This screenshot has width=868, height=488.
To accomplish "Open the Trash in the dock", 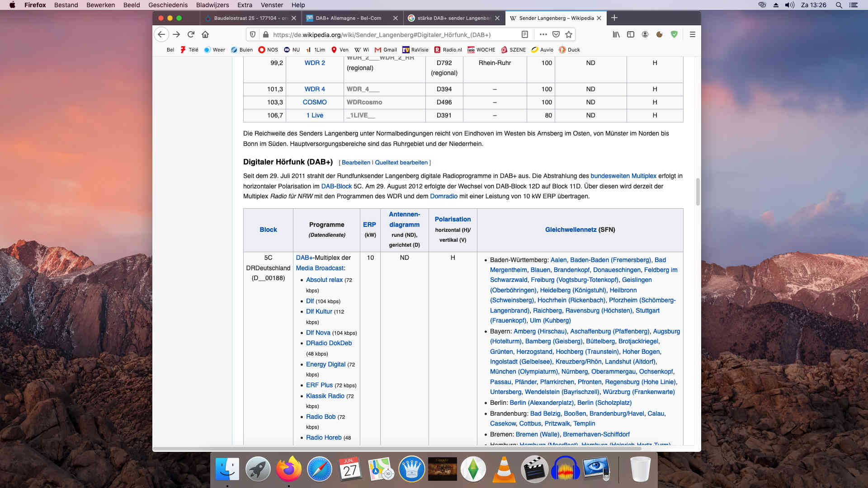I will click(x=640, y=469).
